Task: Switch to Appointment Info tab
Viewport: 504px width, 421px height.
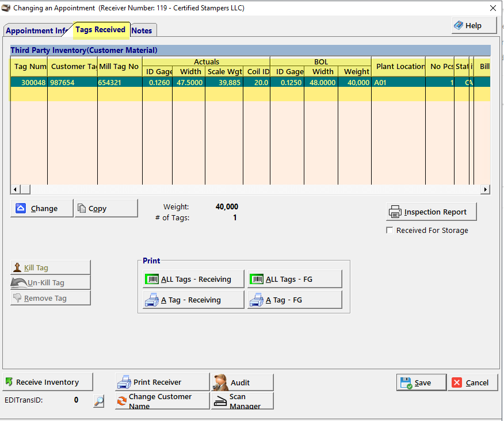Action: [35, 30]
